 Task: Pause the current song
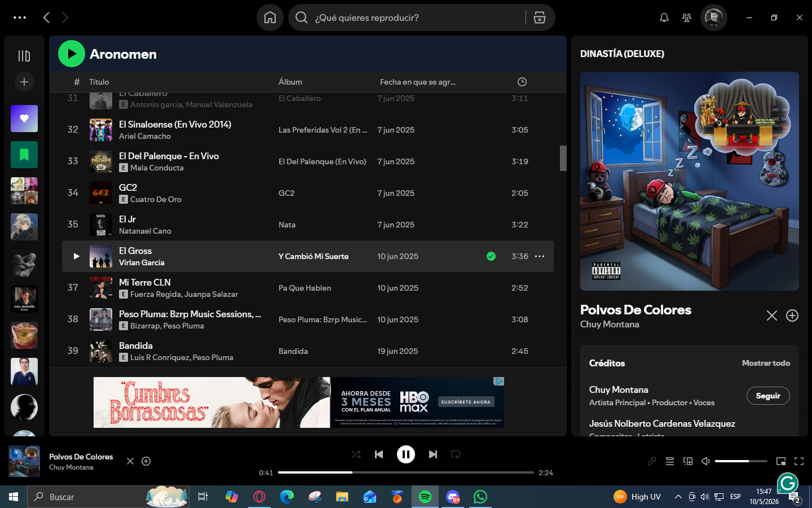pos(406,454)
